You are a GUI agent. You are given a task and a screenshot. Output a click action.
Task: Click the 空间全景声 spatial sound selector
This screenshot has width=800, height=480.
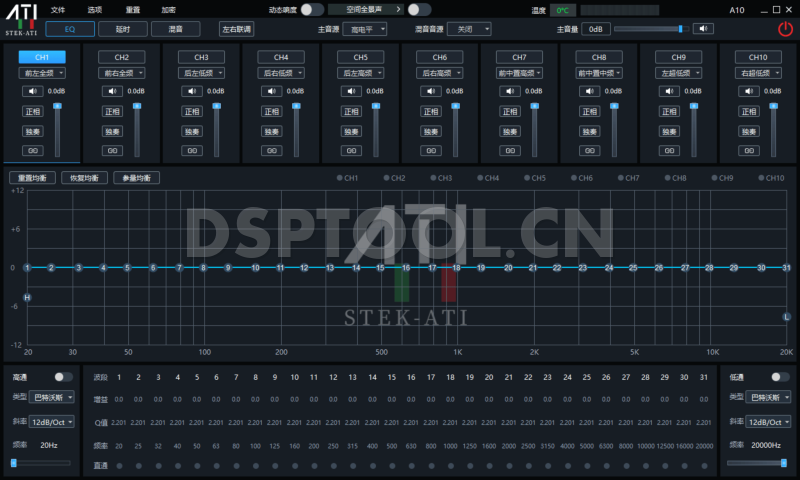pos(366,9)
